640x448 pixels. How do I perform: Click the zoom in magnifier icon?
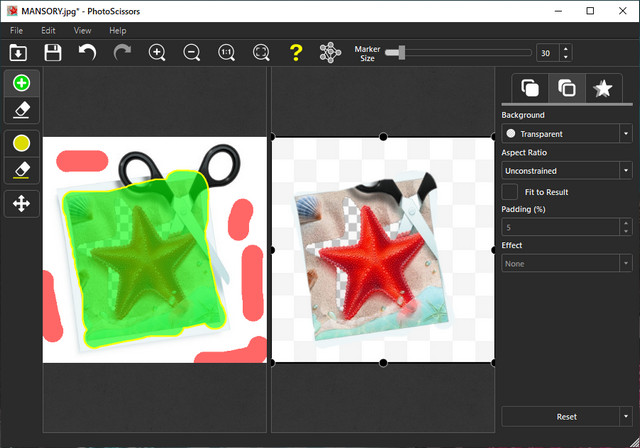[157, 52]
